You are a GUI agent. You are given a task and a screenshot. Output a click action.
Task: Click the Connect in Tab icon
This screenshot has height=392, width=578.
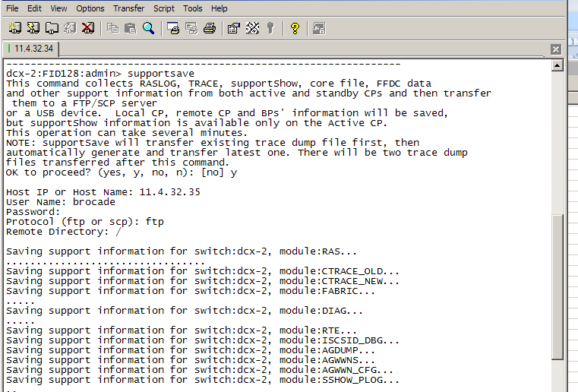pyautogui.click(x=52, y=28)
